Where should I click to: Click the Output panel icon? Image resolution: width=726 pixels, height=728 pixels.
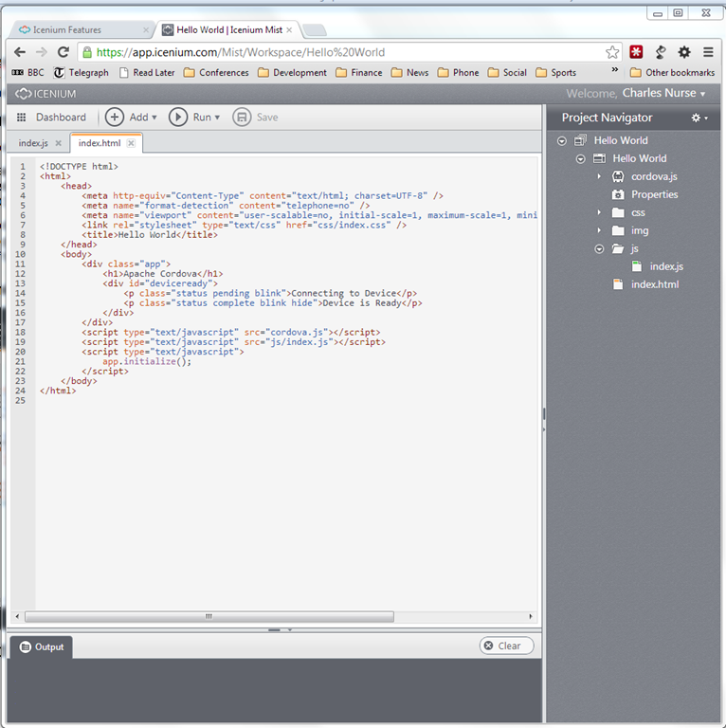coord(25,646)
